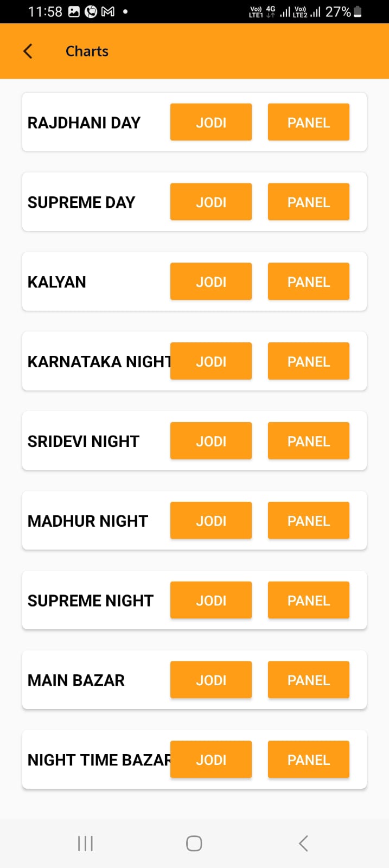Click the Charts title text
The image size is (389, 868).
tap(87, 52)
